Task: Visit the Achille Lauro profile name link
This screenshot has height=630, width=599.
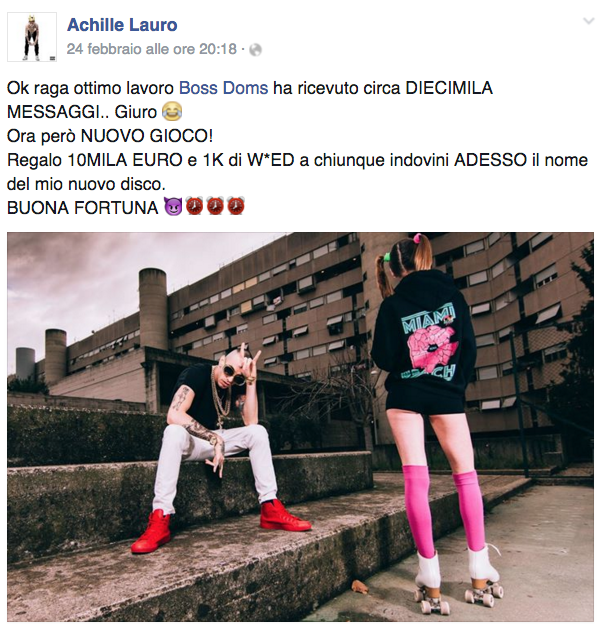Action: point(122,25)
